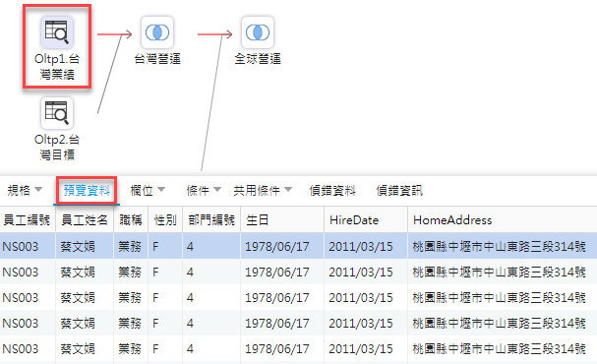The height and width of the screenshot is (364, 597).
Task: Select the Oltp1.台灣業績 query node icon
Action: point(57,32)
